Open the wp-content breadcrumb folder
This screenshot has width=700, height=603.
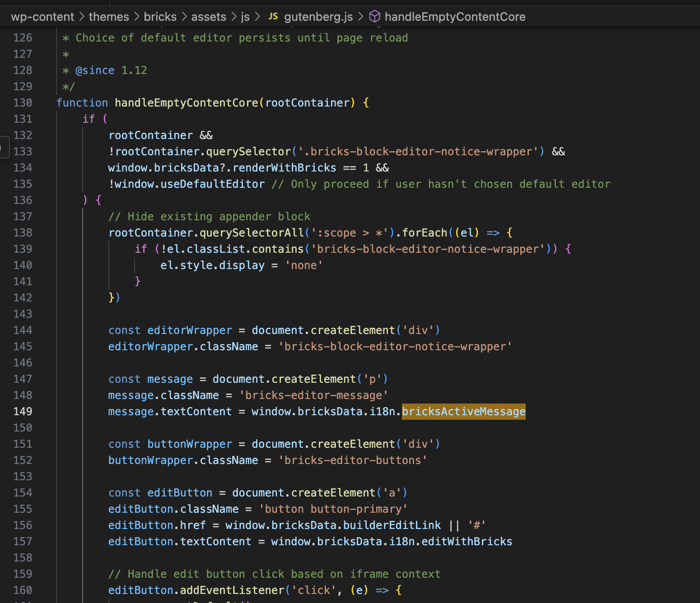42,17
